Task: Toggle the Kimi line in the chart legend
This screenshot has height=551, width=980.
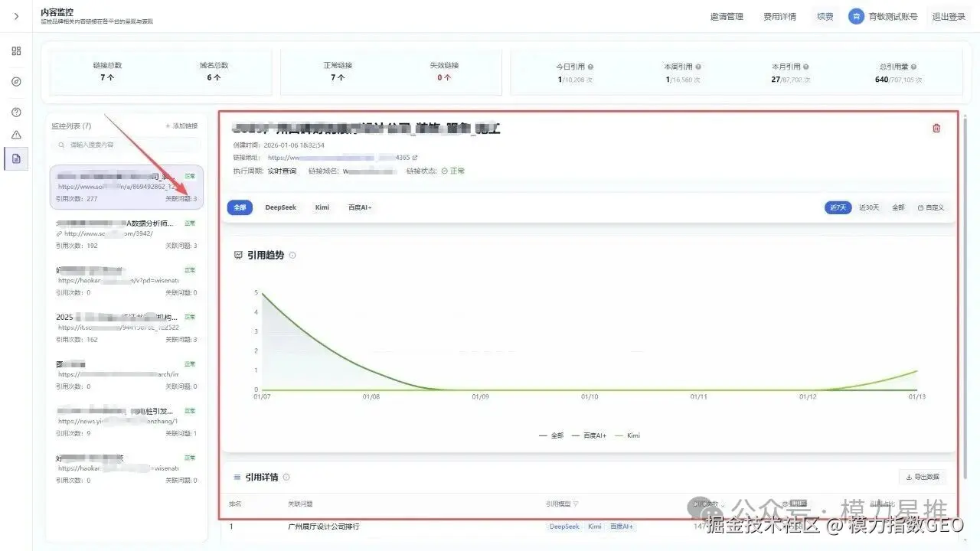Action: tap(634, 435)
